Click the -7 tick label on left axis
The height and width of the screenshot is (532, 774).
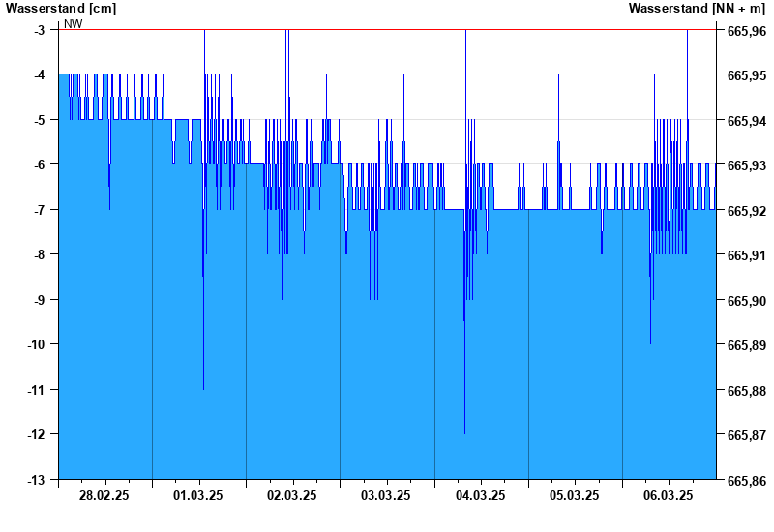(39, 210)
